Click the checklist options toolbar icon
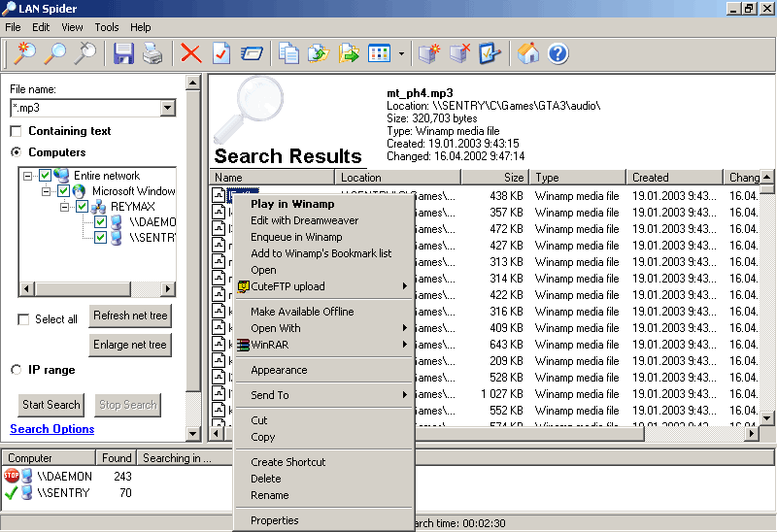 tap(490, 53)
